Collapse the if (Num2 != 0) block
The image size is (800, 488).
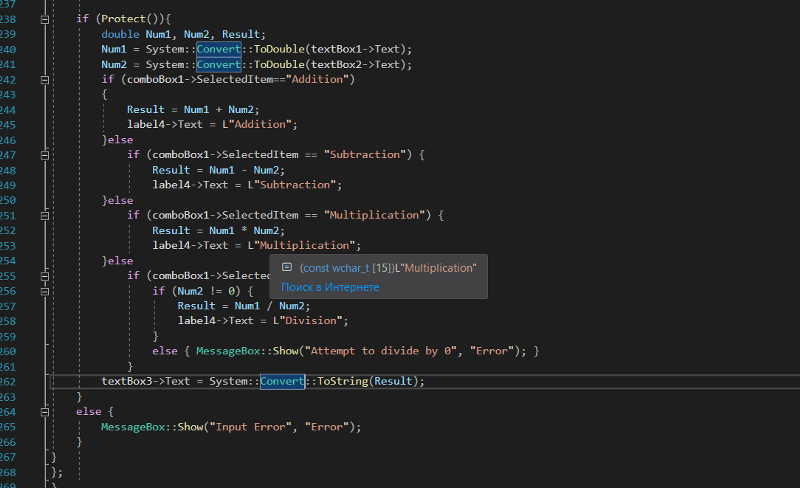pyautogui.click(x=45, y=291)
